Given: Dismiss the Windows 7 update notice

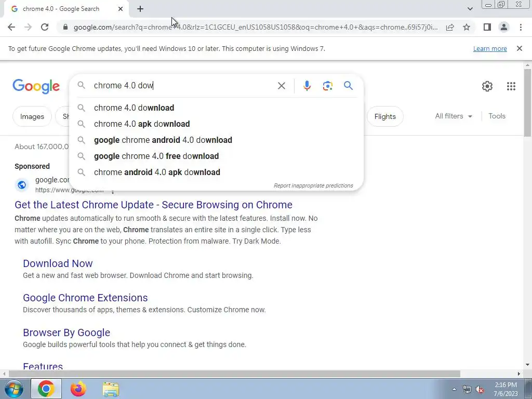Looking at the screenshot, I should [520, 48].
